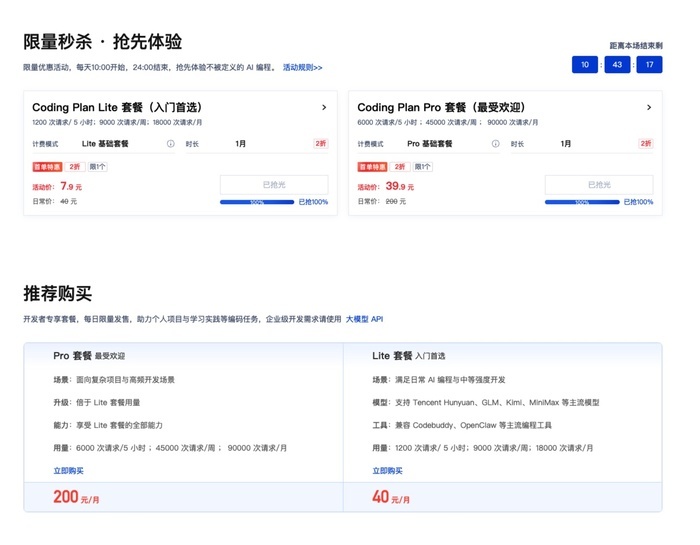The height and width of the screenshot is (545, 700).
Task: Click 立即购买 under Lite 套餐
Action: coord(388,470)
